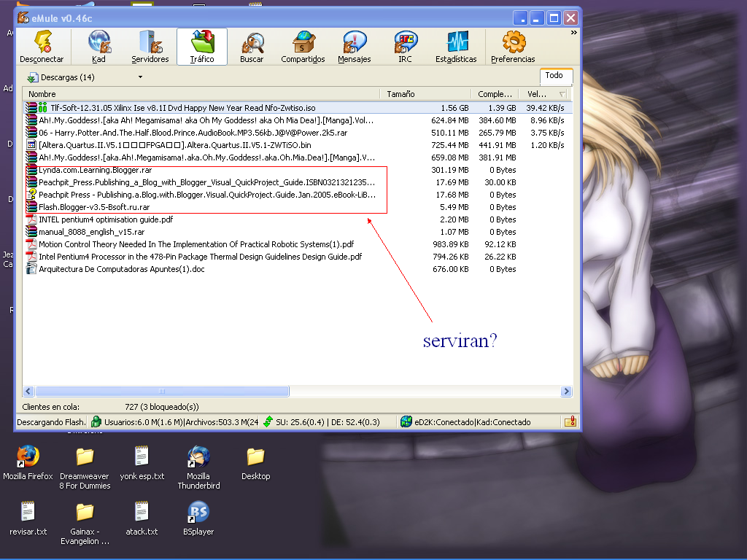Click the users status bar icon
Screen dimensions: 747x560
pyautogui.click(x=96, y=421)
